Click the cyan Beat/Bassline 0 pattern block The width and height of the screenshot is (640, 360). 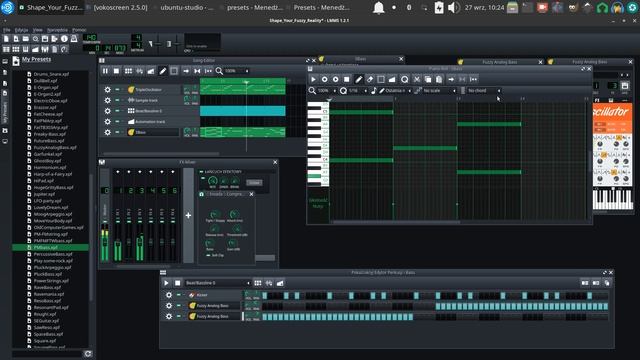tap(242, 111)
